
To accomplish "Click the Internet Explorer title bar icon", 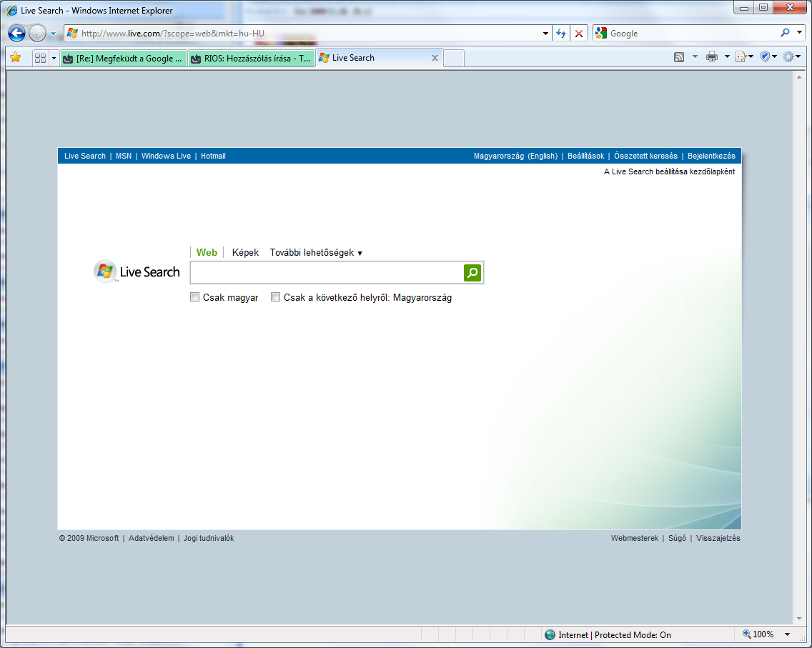I will pos(12,10).
